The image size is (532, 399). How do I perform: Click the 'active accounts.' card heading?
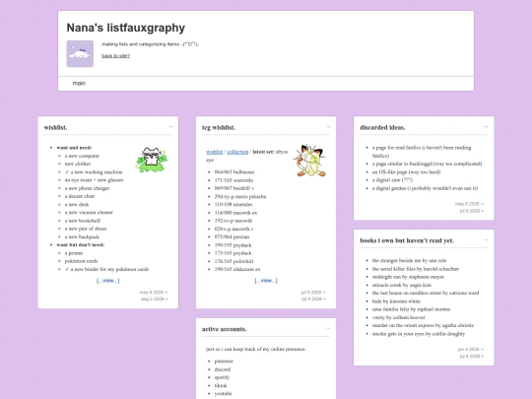(225, 329)
